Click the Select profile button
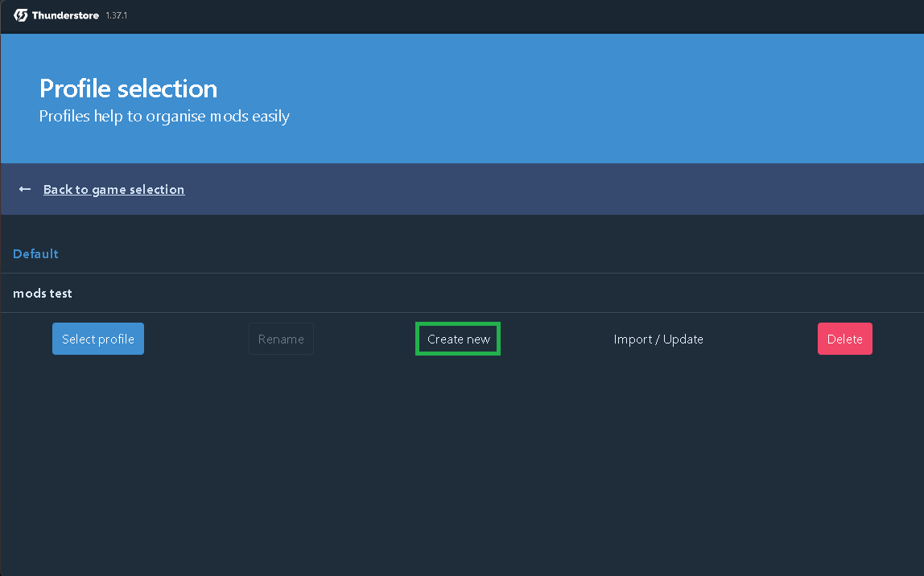This screenshot has width=924, height=576. coord(98,339)
